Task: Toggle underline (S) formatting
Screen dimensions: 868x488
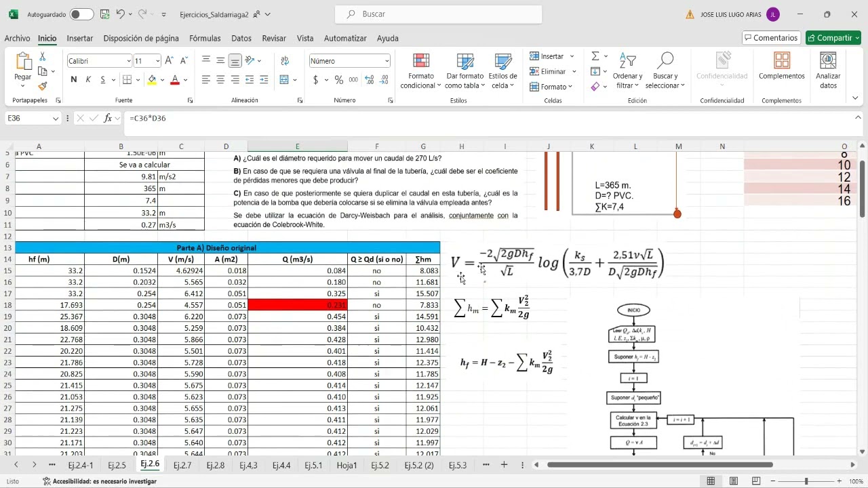Action: coord(103,80)
